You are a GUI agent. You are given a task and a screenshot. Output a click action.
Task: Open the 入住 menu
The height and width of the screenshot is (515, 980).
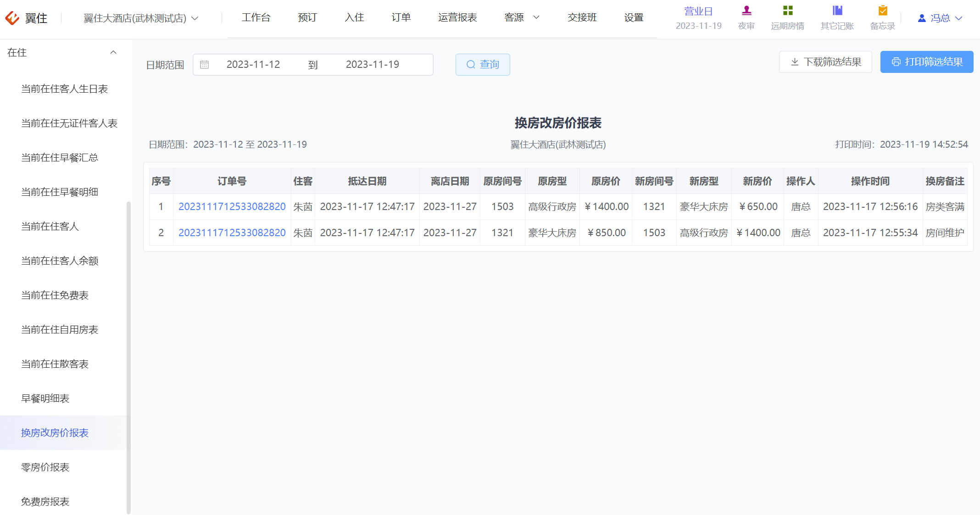click(x=354, y=17)
